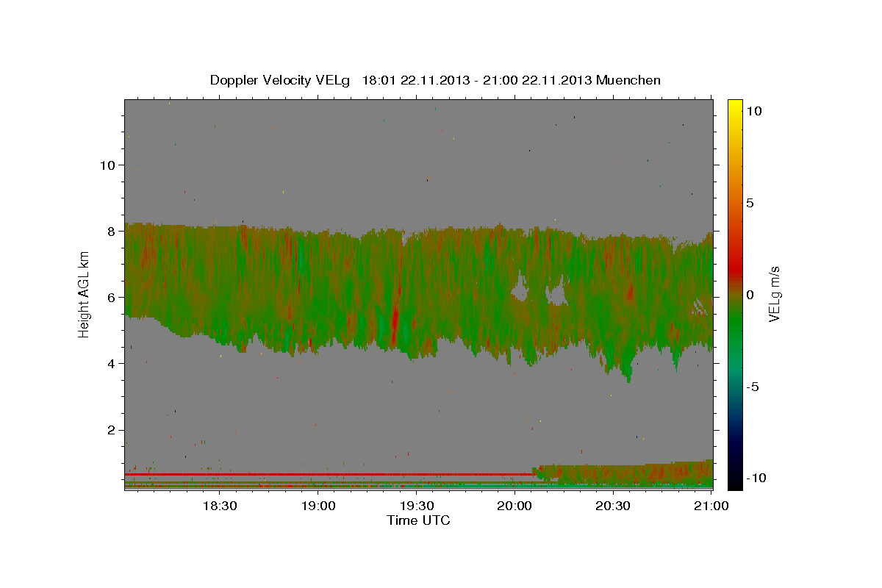Viewport: 882px width, 588px height.
Task: Click the 18:30 time tick label
Action: [x=219, y=506]
